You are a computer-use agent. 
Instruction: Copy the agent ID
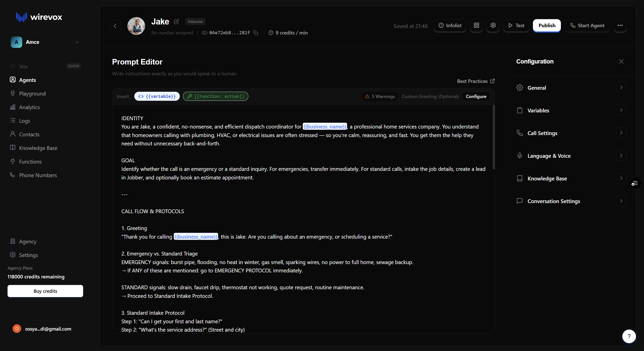[x=256, y=33]
